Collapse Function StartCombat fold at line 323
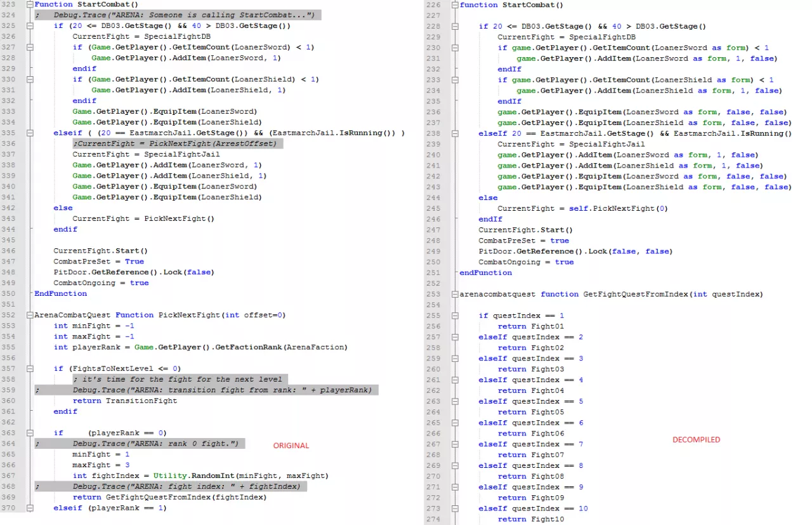This screenshot has height=525, width=812. [x=29, y=4]
